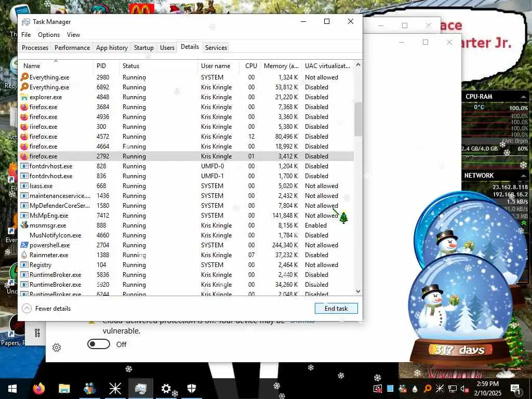Viewport: 532px width, 399px height.
Task: Sort processes by Name column
Action: [x=56, y=66]
